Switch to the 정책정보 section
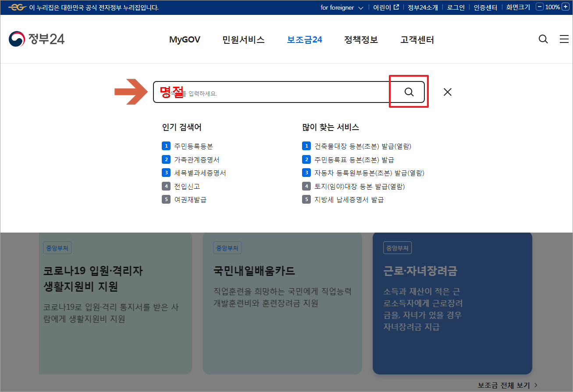The height and width of the screenshot is (392, 573). [361, 39]
